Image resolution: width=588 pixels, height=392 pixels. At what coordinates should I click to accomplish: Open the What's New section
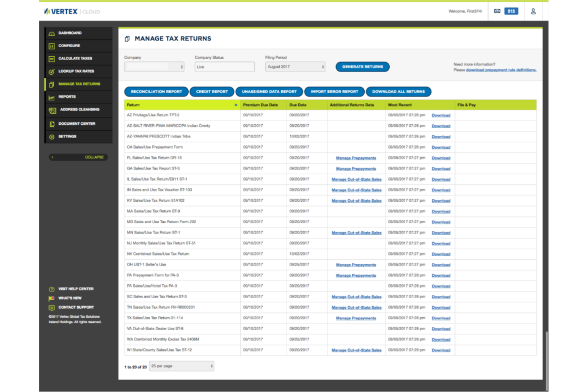(70, 298)
